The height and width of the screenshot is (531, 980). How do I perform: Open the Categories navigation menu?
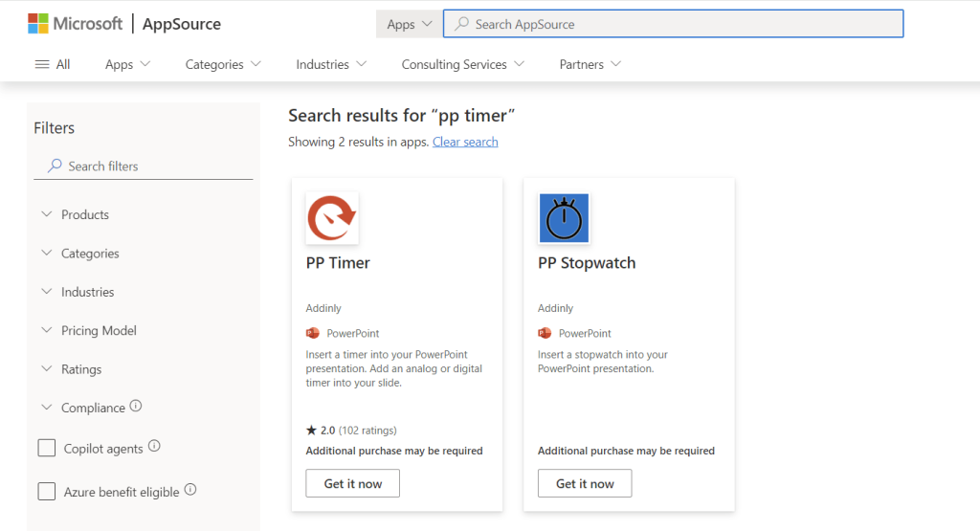pyautogui.click(x=223, y=64)
